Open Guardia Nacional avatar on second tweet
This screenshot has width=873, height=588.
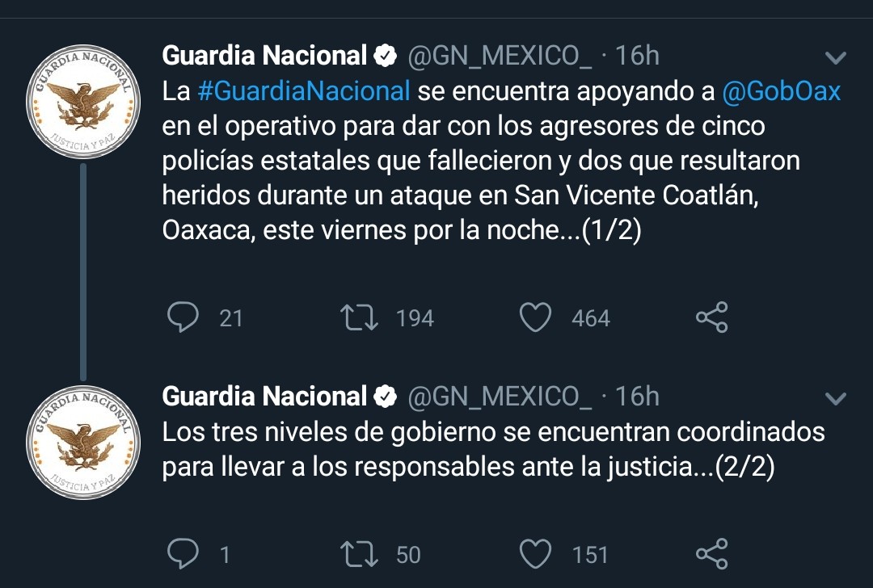click(x=83, y=443)
